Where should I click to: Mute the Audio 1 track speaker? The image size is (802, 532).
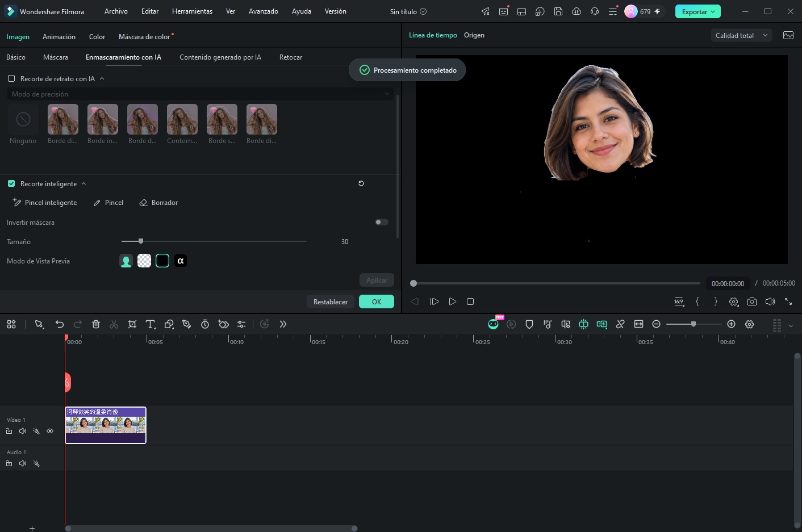23,463
